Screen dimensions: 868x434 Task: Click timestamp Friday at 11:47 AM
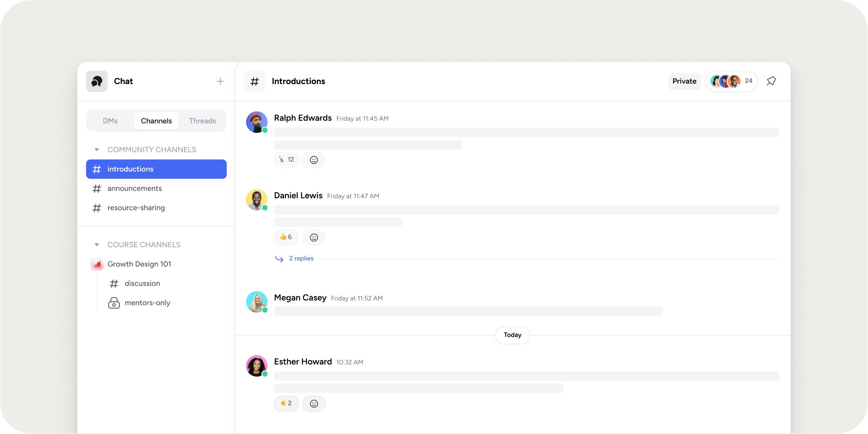[353, 196]
